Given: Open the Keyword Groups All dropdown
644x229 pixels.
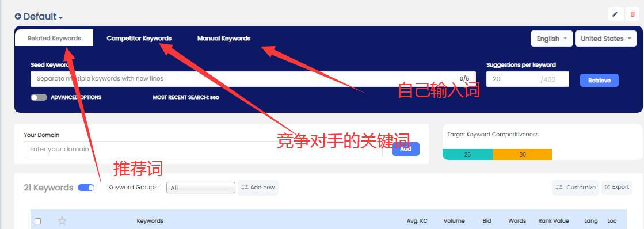Looking at the screenshot, I should 200,188.
